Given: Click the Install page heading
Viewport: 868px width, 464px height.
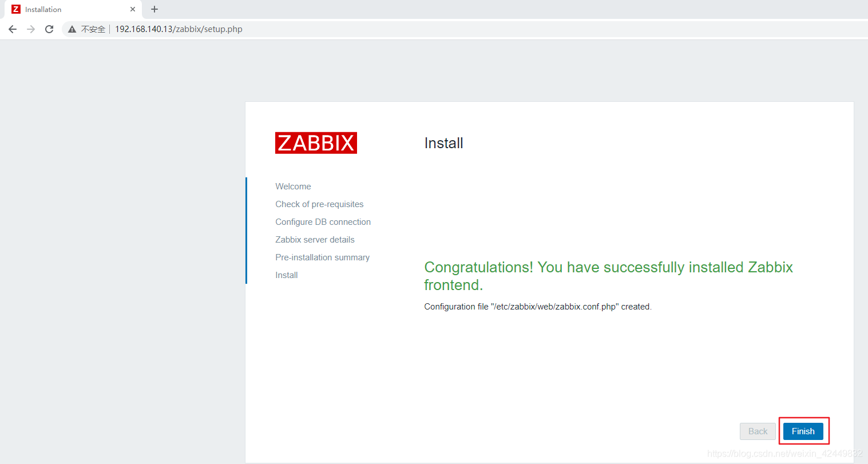Looking at the screenshot, I should pyautogui.click(x=443, y=143).
